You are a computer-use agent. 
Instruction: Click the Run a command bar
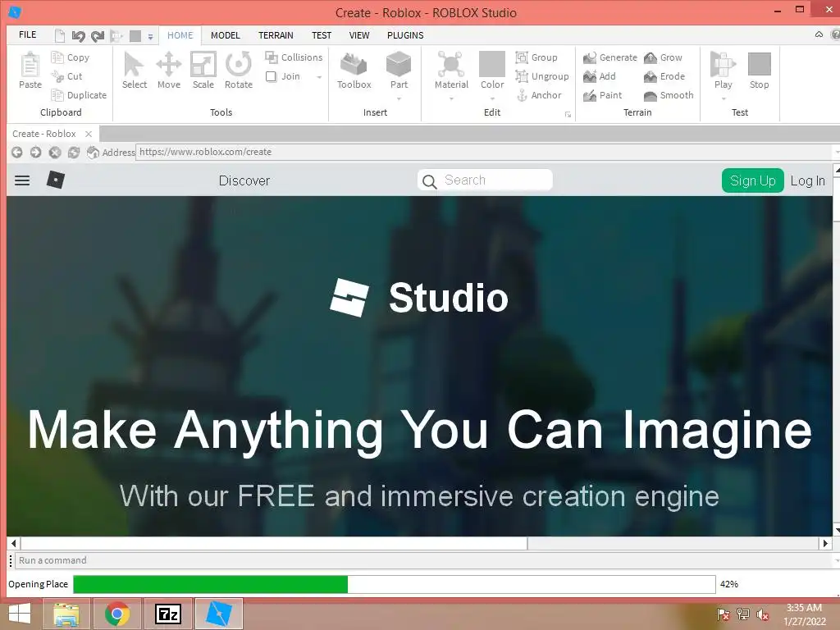(423, 560)
